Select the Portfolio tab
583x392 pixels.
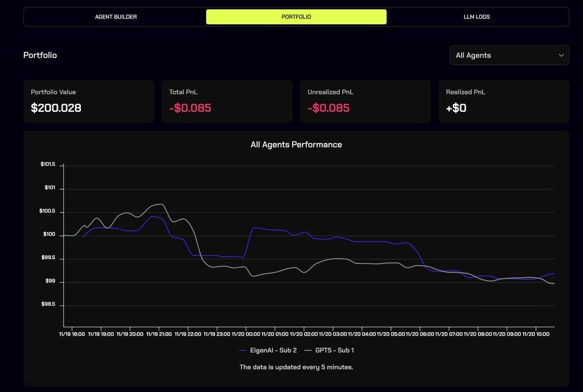296,17
